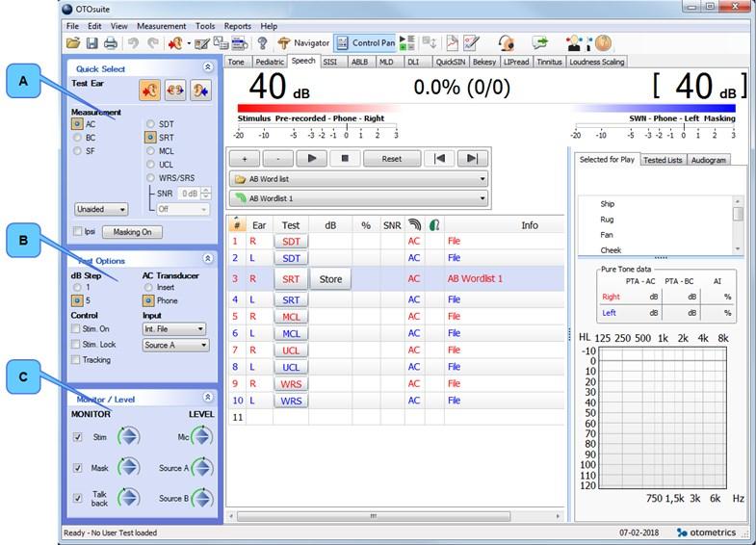Select the BC measurement radio button
This screenshot has height=545, width=756.
[77, 138]
